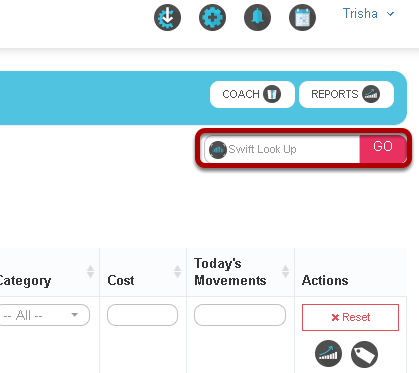Image resolution: width=419 pixels, height=373 pixels.
Task: Click the reports chart icon under Reset
Action: pos(328,354)
